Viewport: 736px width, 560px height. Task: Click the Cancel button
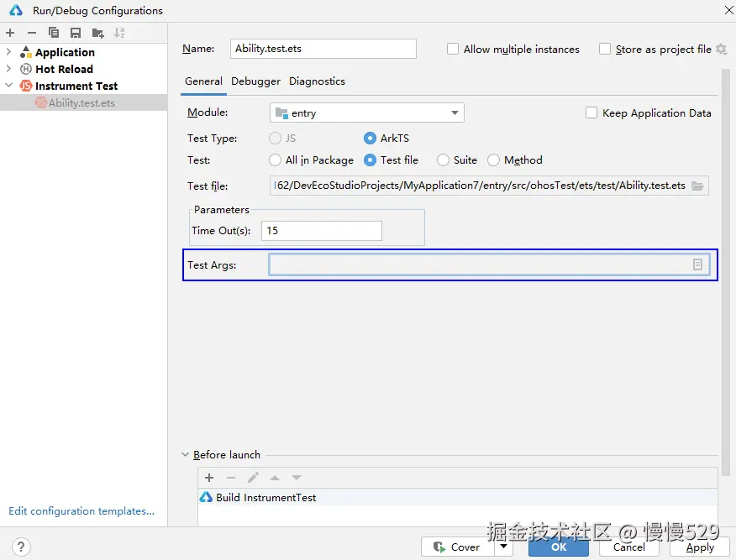pos(629,547)
